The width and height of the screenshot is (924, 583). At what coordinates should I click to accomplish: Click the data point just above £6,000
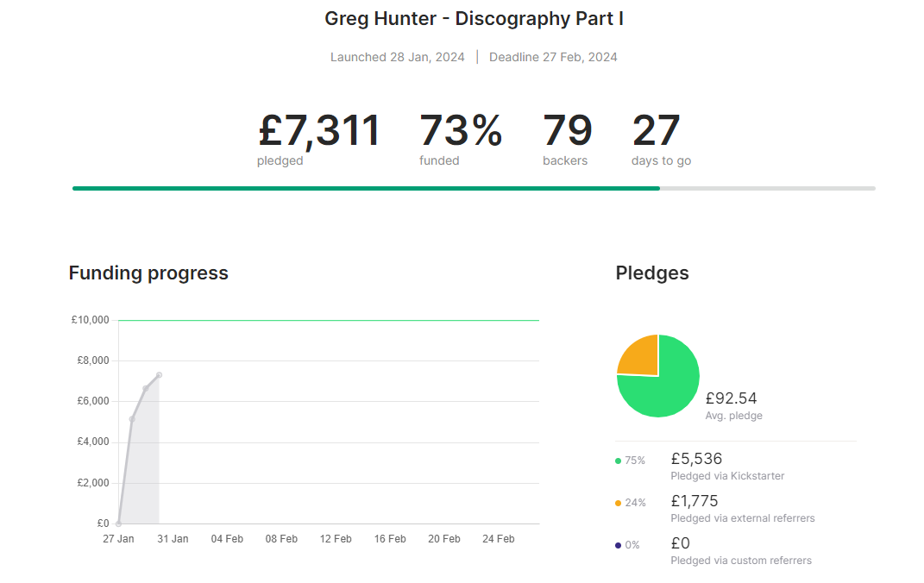coord(146,388)
